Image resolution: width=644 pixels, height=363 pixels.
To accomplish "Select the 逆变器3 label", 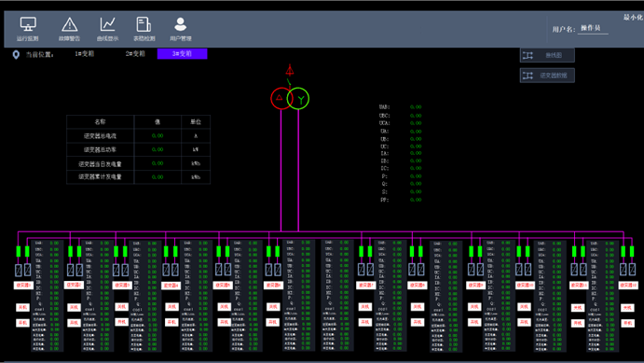I will point(121,285).
